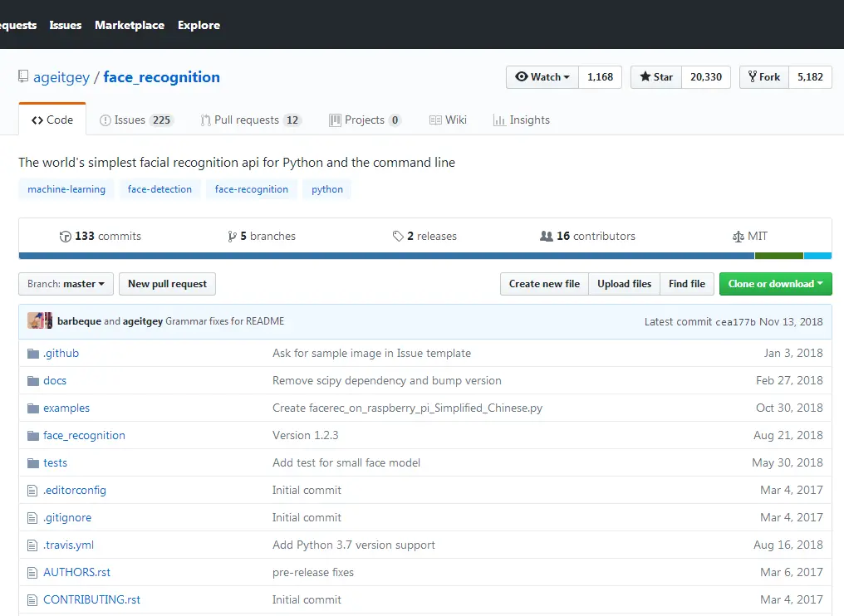Viewport: 844px width, 616px height.
Task: Switch to the Code tab
Action: pyautogui.click(x=52, y=120)
